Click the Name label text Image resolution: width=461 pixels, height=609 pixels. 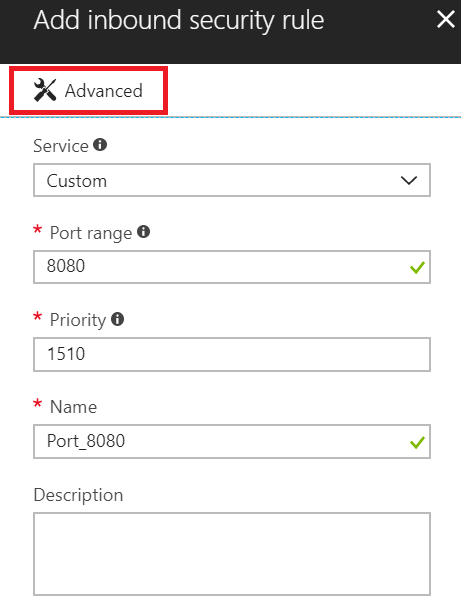tap(73, 407)
